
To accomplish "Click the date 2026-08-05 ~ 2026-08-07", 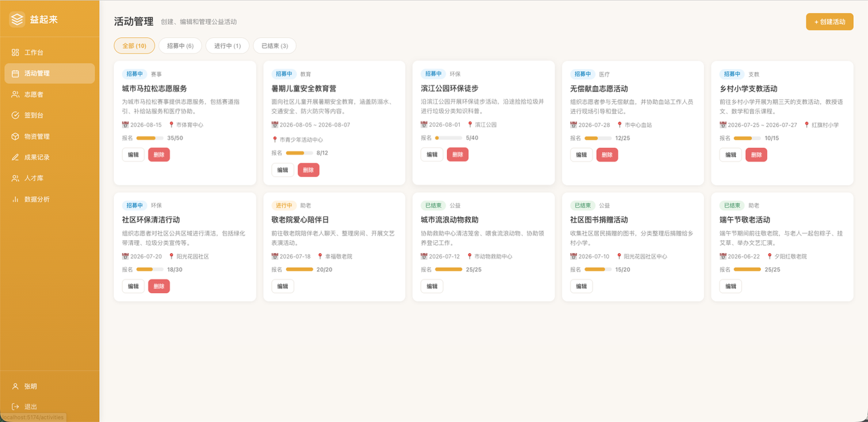I will coord(315,125).
